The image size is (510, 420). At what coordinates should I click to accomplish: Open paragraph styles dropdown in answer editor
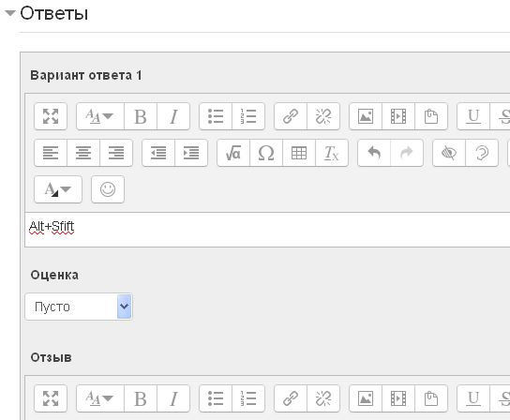100,116
